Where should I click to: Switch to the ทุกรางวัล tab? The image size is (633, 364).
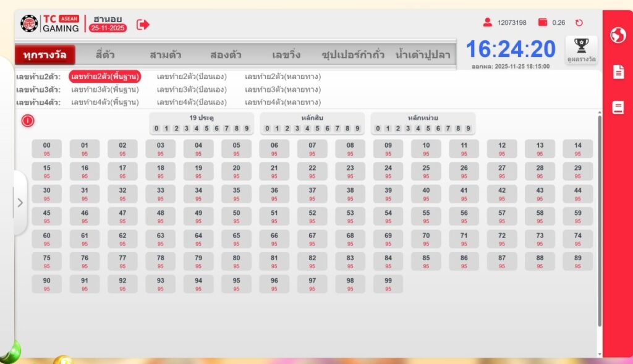[45, 55]
